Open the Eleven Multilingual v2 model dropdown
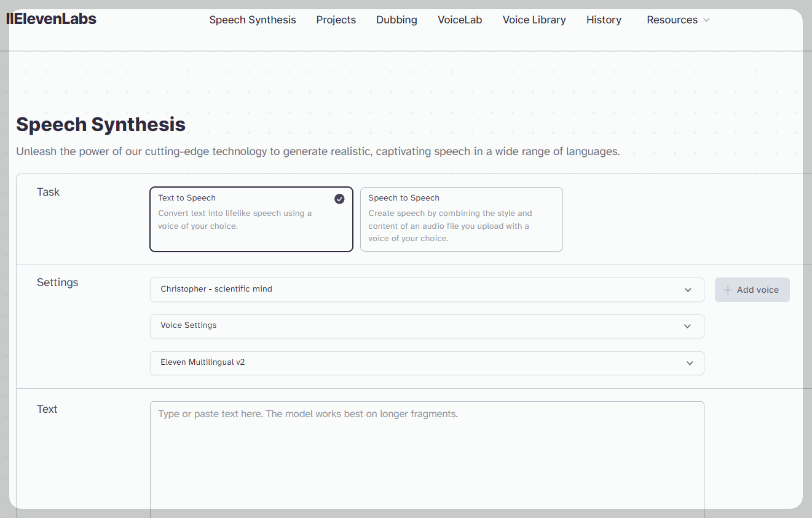Screen dimensions: 812x518 pyautogui.click(x=427, y=363)
